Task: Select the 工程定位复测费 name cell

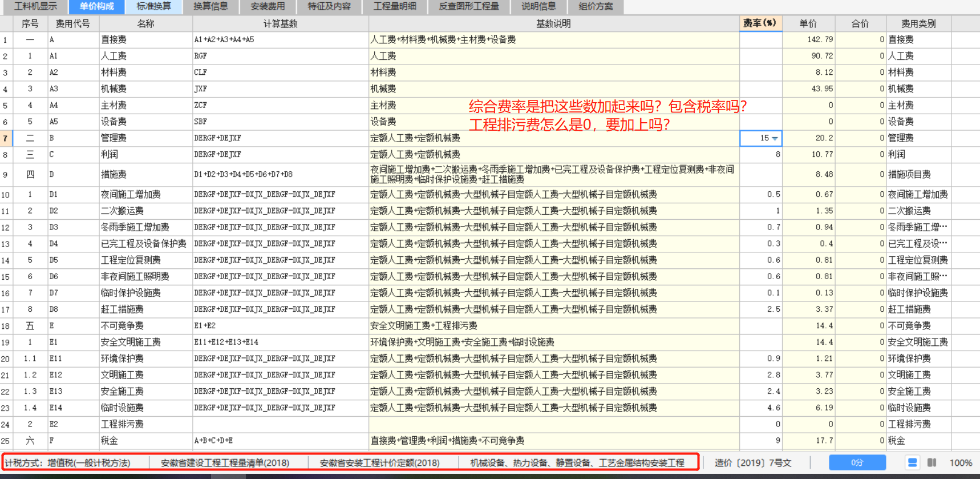Action: pyautogui.click(x=146, y=260)
